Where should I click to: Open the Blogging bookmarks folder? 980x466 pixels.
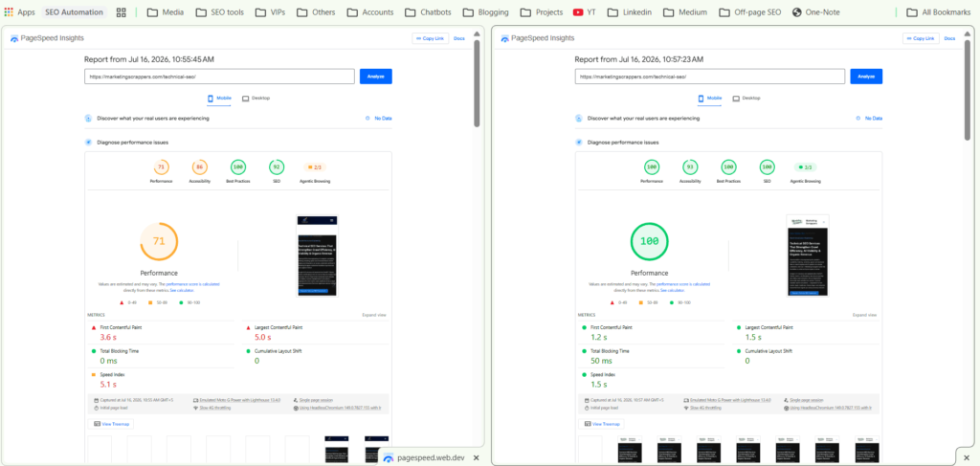(486, 11)
